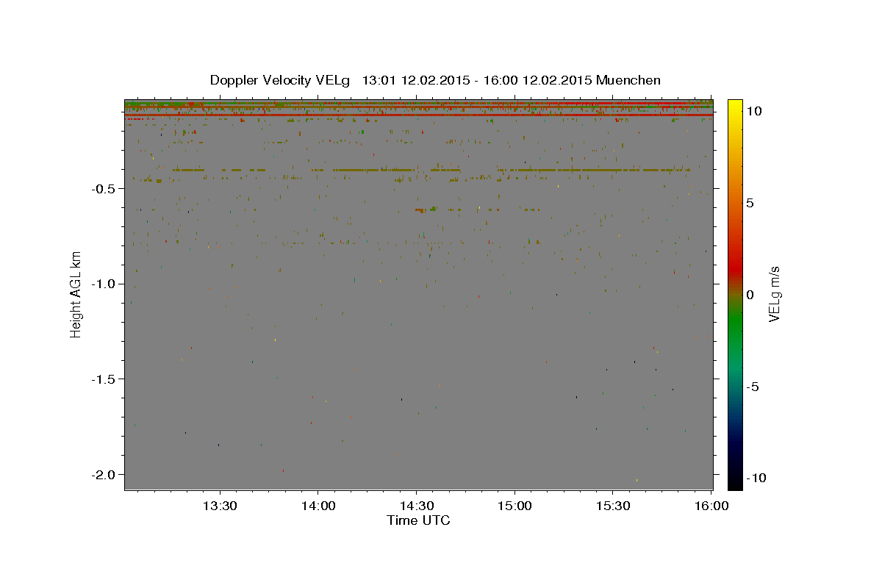Click the colorbar '-10' bottom label

[x=755, y=478]
